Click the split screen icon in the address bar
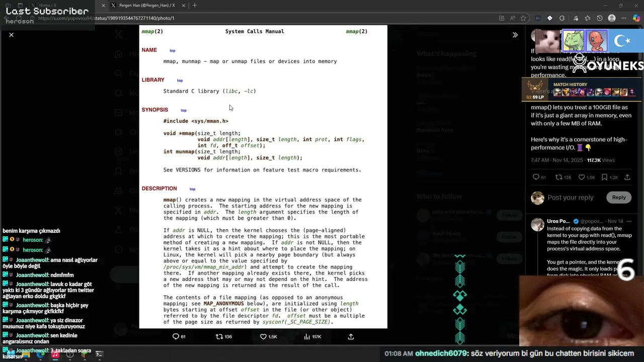 click(x=502, y=18)
